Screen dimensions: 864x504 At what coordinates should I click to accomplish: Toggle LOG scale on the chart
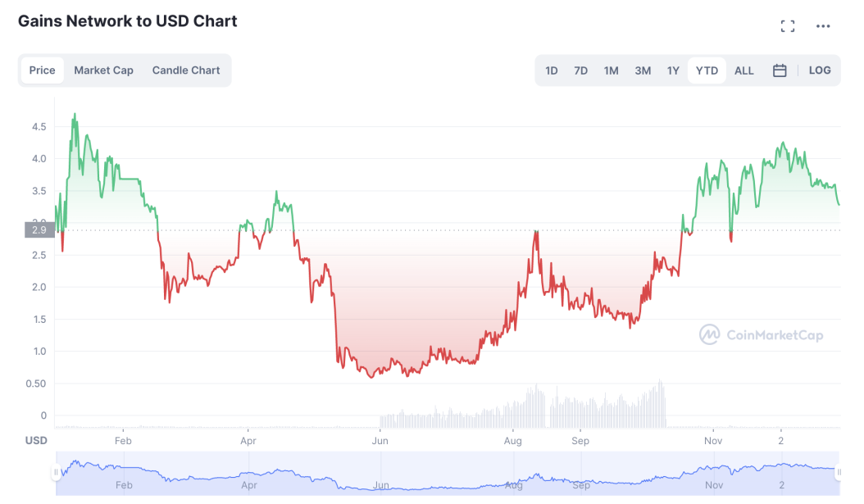click(820, 70)
